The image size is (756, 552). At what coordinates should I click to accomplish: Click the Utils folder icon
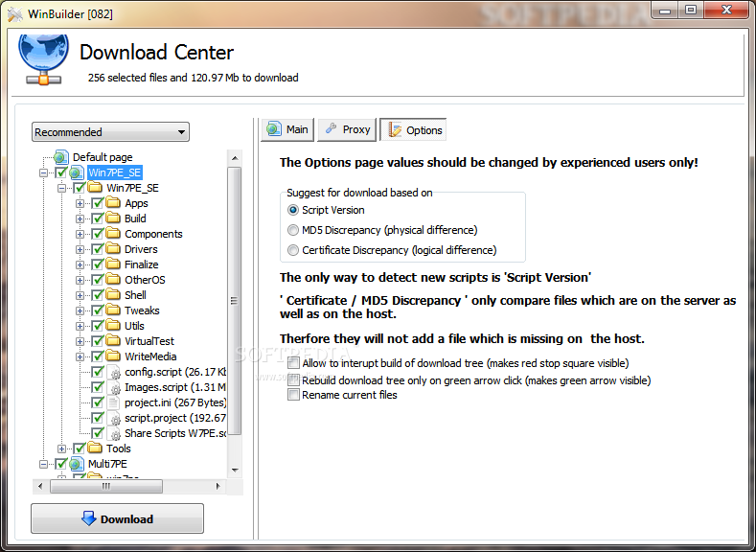click(113, 326)
